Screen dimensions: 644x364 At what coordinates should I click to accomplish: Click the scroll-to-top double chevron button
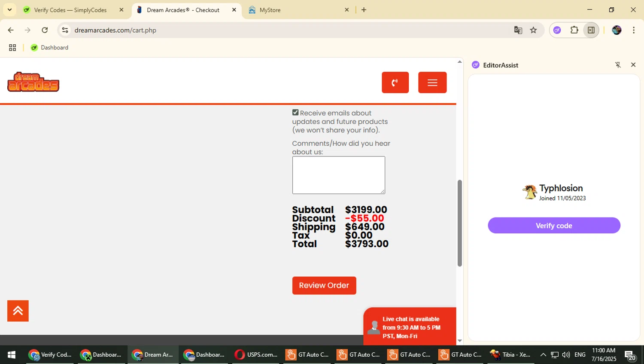point(18,311)
